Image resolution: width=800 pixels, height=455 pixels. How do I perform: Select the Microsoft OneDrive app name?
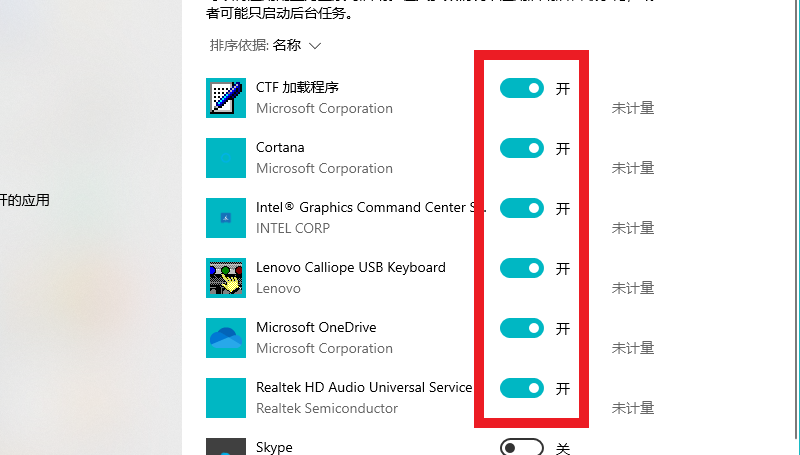coord(316,328)
